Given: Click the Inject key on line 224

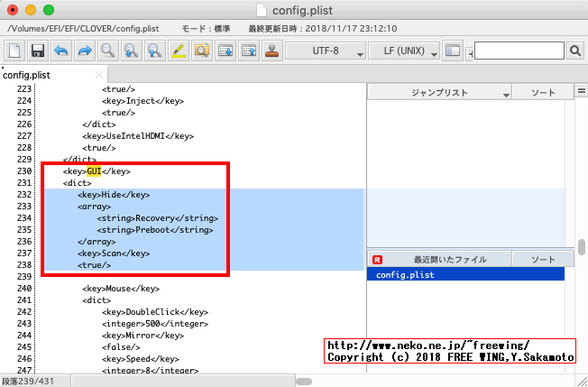Looking at the screenshot, I should pyautogui.click(x=141, y=101).
